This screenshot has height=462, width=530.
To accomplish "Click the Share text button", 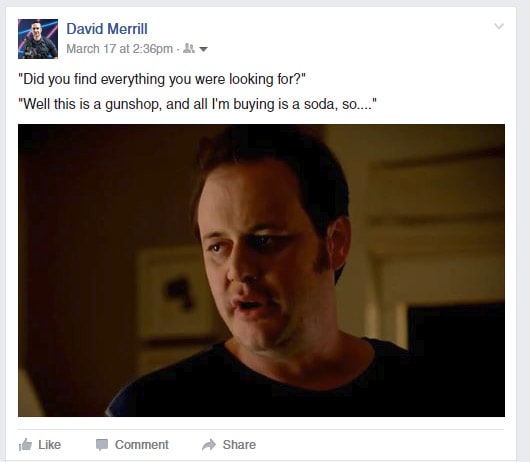I will pos(239,445).
